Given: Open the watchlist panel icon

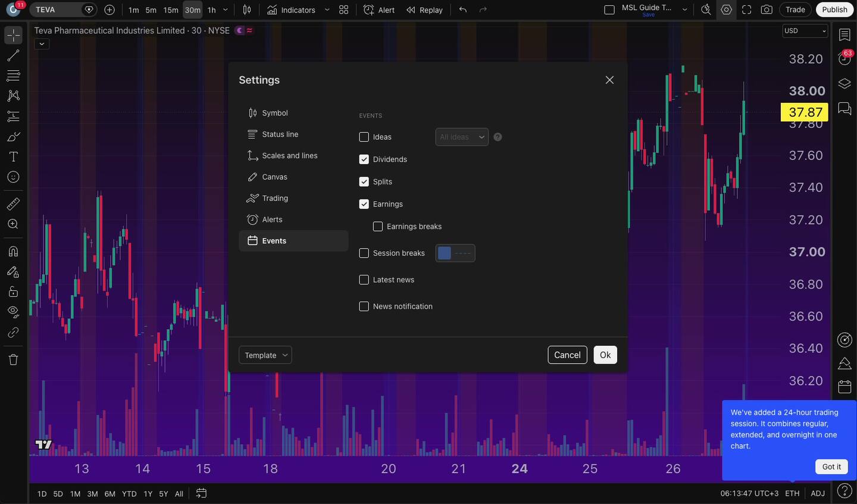Looking at the screenshot, I should [x=845, y=35].
